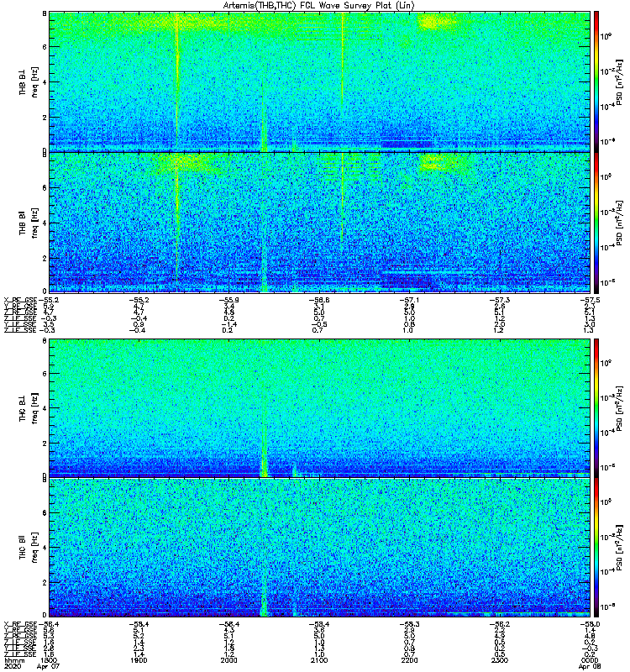The image size is (630, 672).
Task: Click the 2300 time axis label
Action: (x=499, y=660)
